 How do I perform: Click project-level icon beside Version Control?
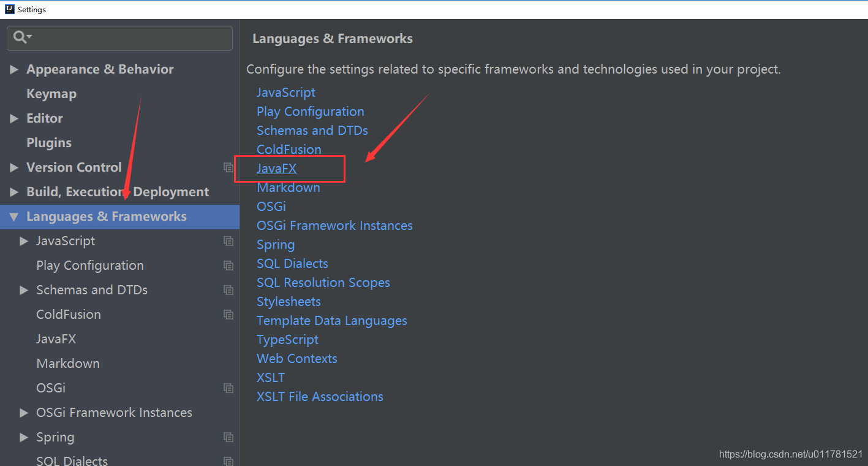coord(228,167)
